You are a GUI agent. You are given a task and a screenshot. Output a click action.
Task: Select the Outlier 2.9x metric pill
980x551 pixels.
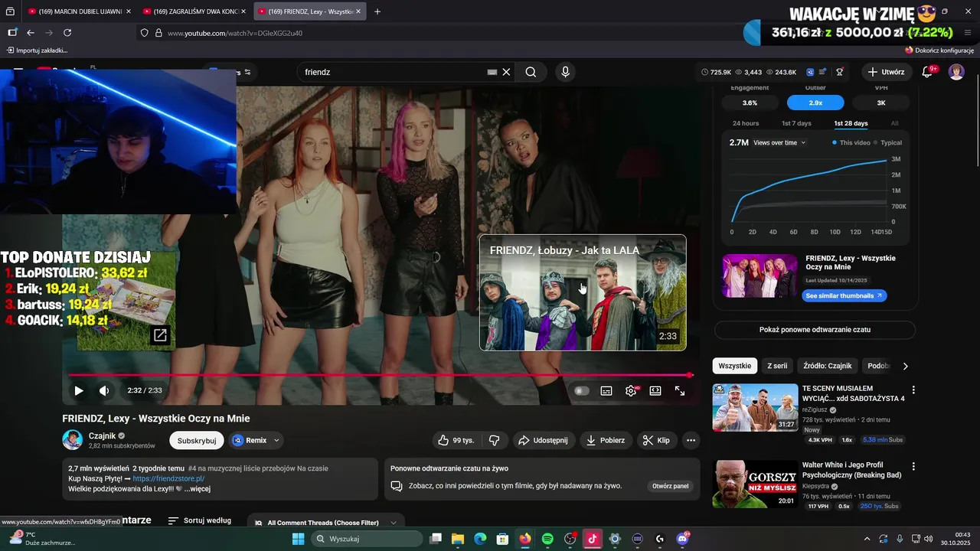[x=815, y=103]
